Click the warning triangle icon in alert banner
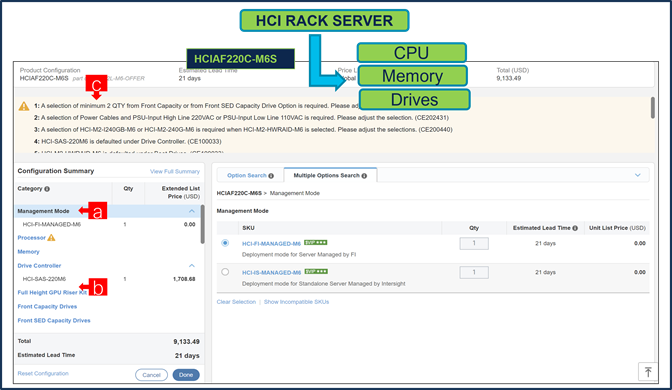The width and height of the screenshot is (672, 390). [x=24, y=106]
